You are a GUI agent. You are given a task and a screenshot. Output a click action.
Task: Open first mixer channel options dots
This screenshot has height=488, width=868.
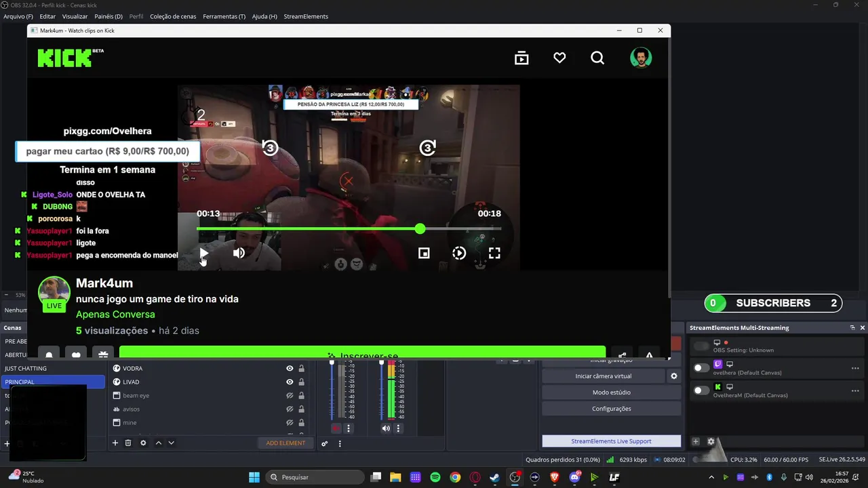(349, 428)
